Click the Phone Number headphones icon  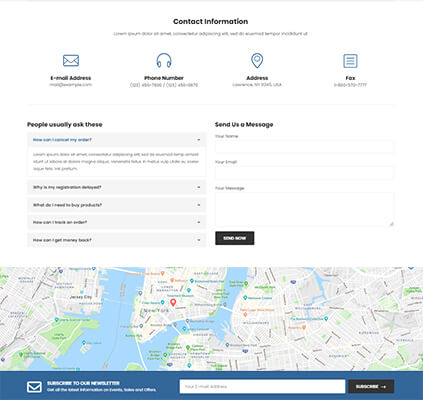click(x=164, y=60)
